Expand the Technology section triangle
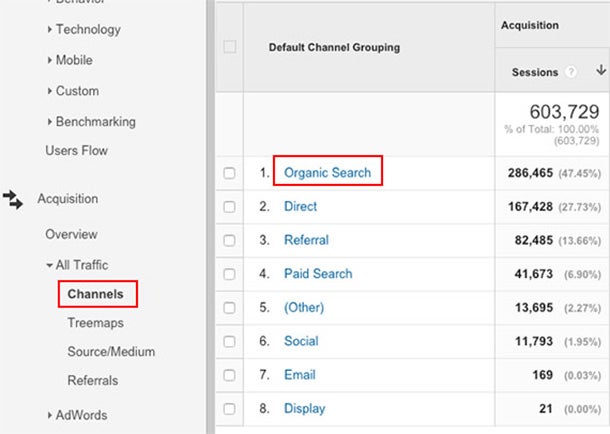The height and width of the screenshot is (434, 610). click(49, 29)
